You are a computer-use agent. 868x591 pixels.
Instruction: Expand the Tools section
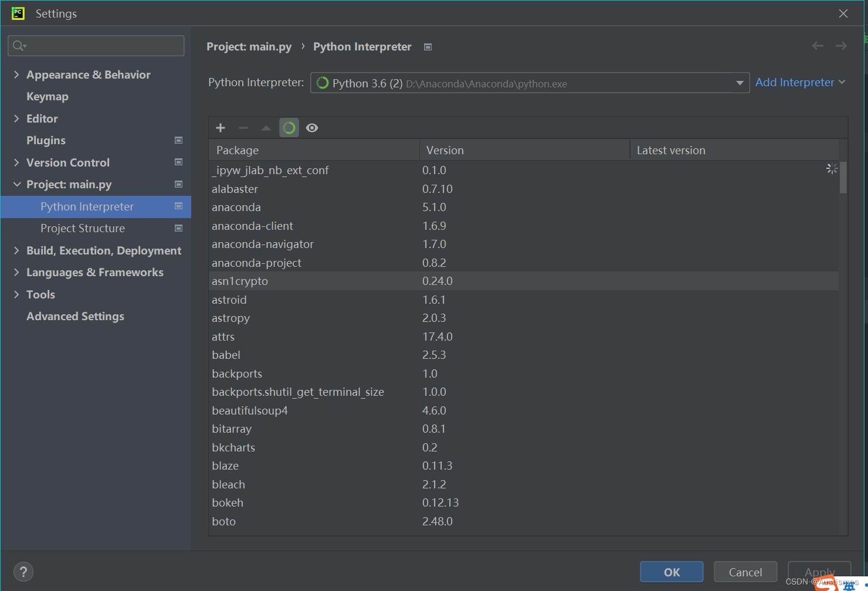coord(16,294)
